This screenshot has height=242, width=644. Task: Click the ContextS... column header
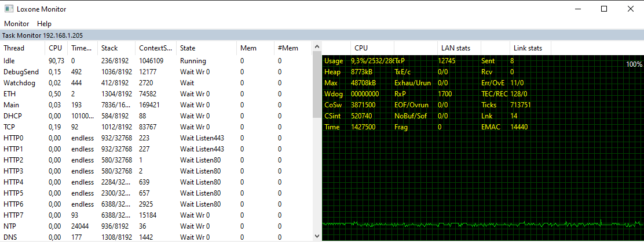[x=155, y=48]
